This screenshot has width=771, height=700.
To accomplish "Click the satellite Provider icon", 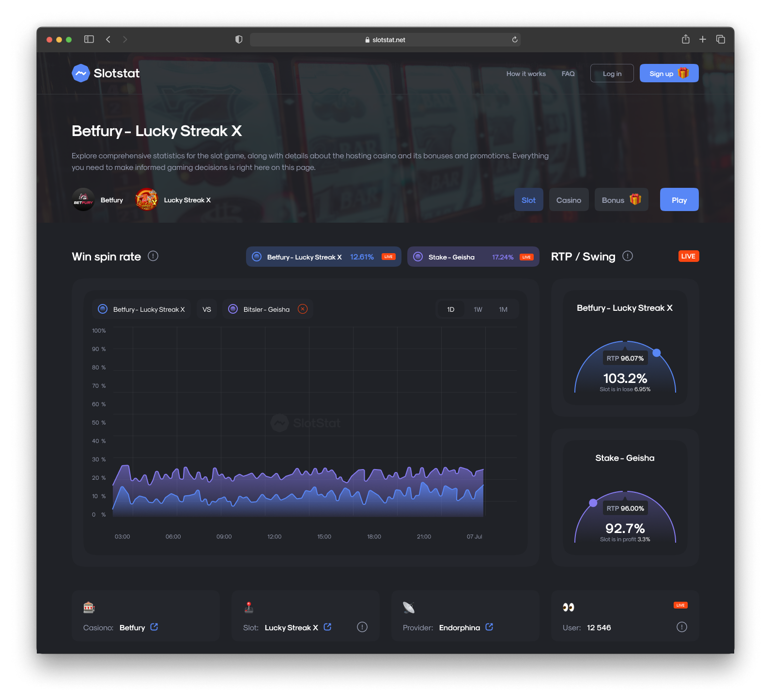I will pos(409,607).
